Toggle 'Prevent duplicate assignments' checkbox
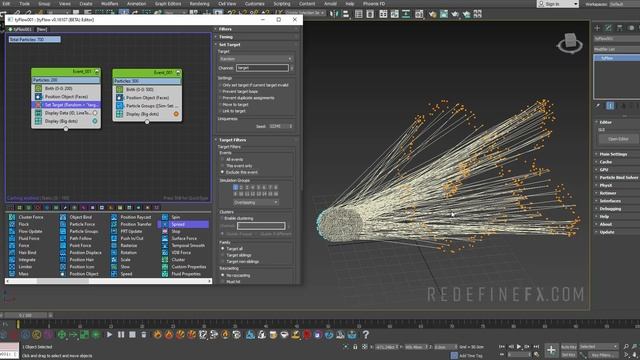The width and height of the screenshot is (640, 360). coord(220,98)
